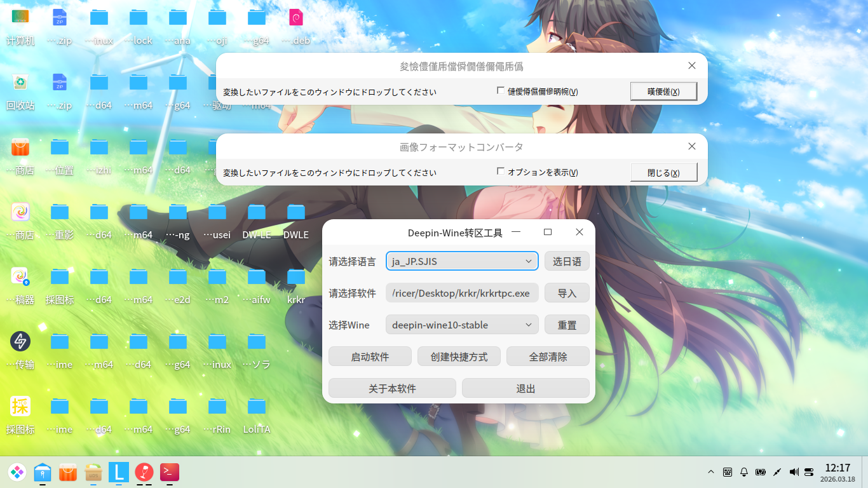868x488 pixels.
Task: Expand the hidden tray icons arrow
Action: pyautogui.click(x=711, y=472)
